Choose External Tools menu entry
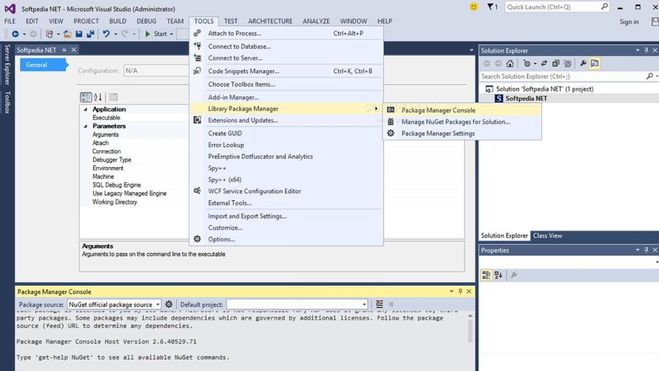This screenshot has height=371, width=659. (x=287, y=203)
